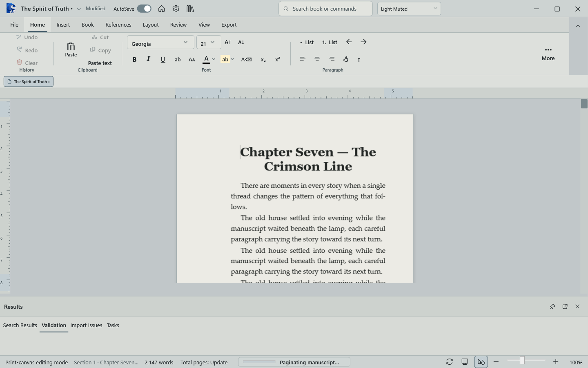Image resolution: width=588 pixels, height=368 pixels.
Task: Apply strikethrough formatting
Action: tap(178, 59)
